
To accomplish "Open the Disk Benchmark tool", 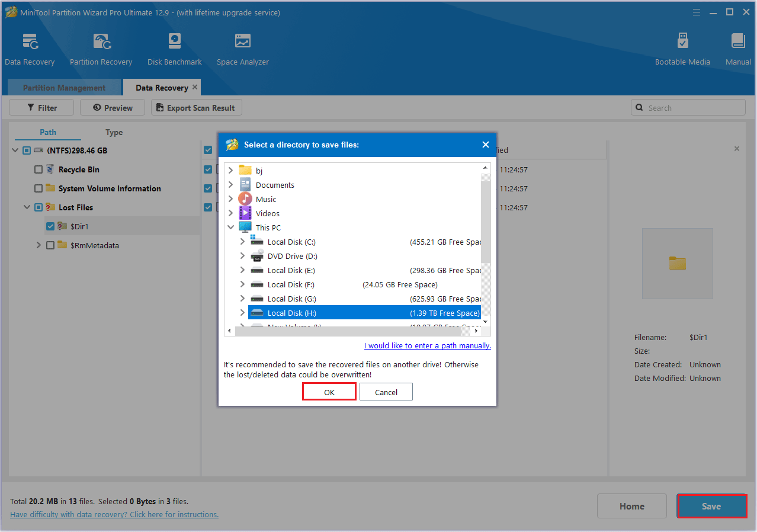I will [174, 43].
